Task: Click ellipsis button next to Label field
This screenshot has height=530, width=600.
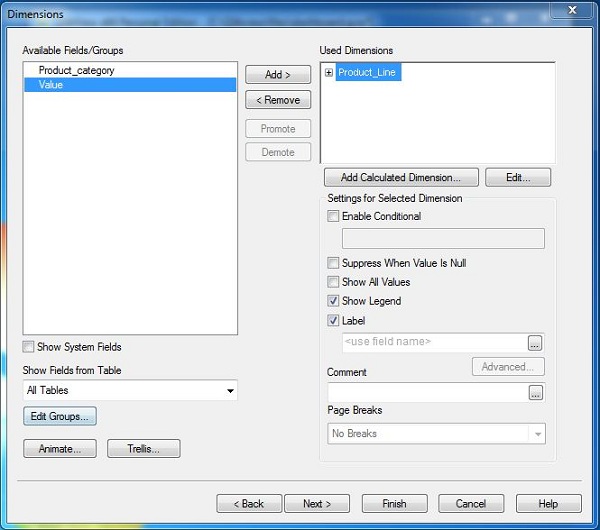Action: [x=536, y=342]
